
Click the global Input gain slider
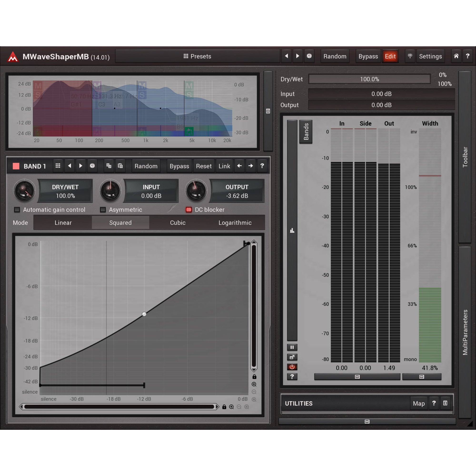point(381,94)
